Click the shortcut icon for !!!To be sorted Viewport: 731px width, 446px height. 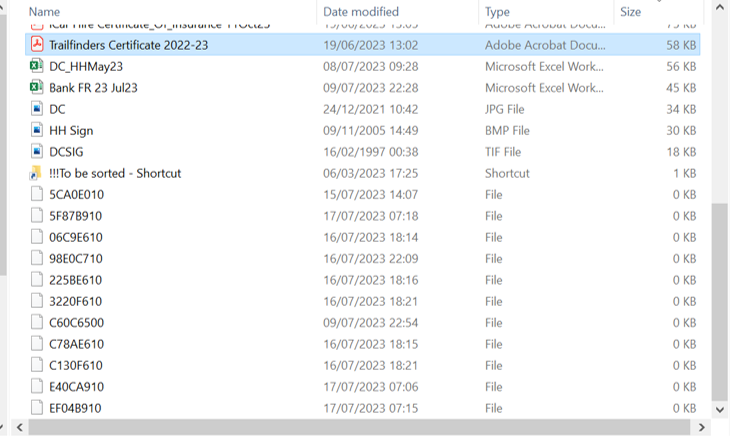coord(37,173)
